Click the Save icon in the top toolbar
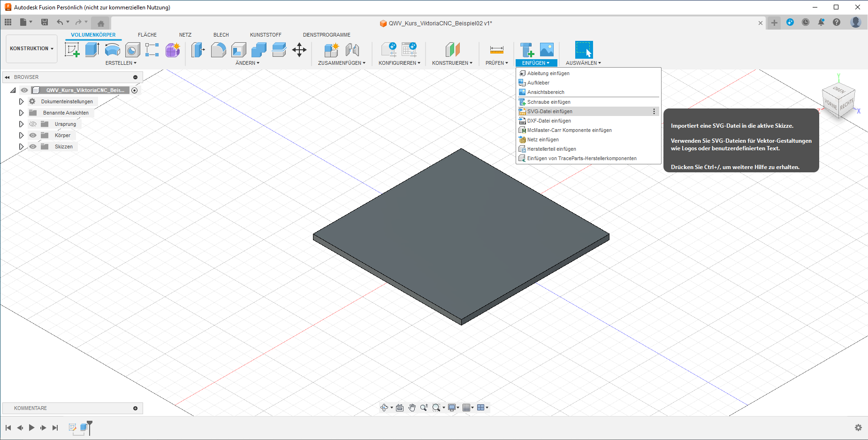868x440 pixels. [x=45, y=22]
